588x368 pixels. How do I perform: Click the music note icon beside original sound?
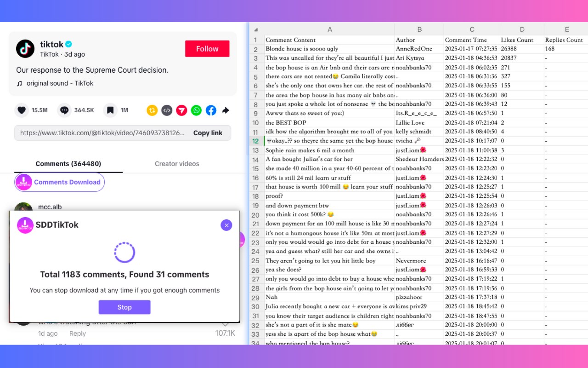pyautogui.click(x=19, y=83)
